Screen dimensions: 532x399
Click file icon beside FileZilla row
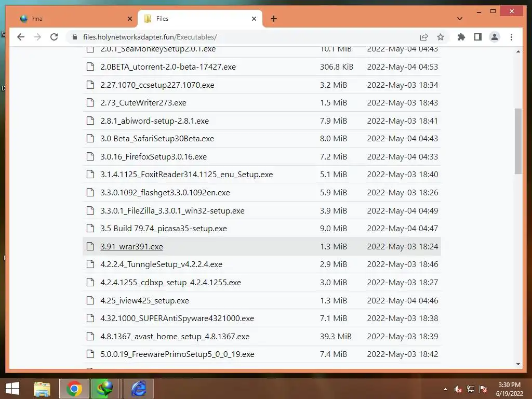(90, 210)
